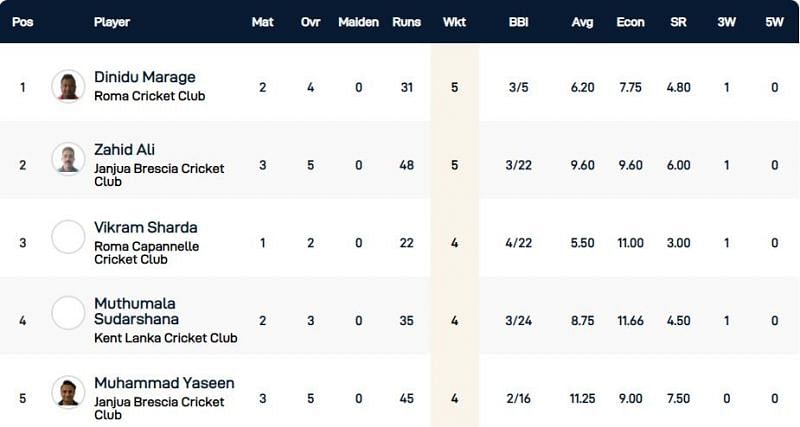Click Zahid Ali's profile picture
800x427 pixels.
(x=68, y=159)
